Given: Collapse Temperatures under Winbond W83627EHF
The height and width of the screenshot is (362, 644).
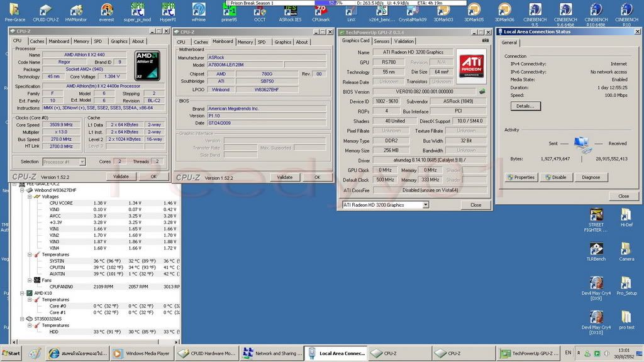Looking at the screenshot, I should (30, 255).
